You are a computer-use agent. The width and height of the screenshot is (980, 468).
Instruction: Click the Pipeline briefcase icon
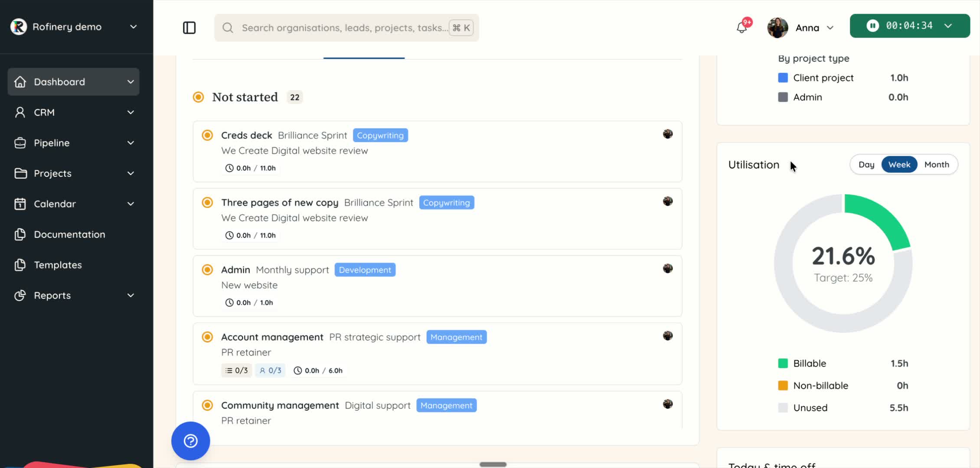click(20, 143)
